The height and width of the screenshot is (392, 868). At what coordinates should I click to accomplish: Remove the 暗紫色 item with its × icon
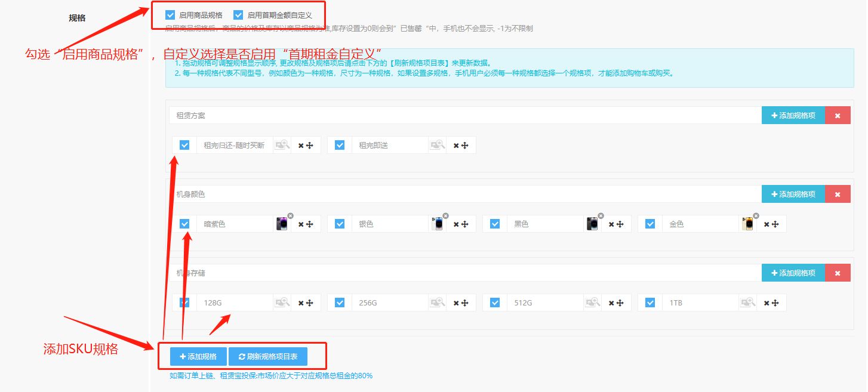click(301, 224)
